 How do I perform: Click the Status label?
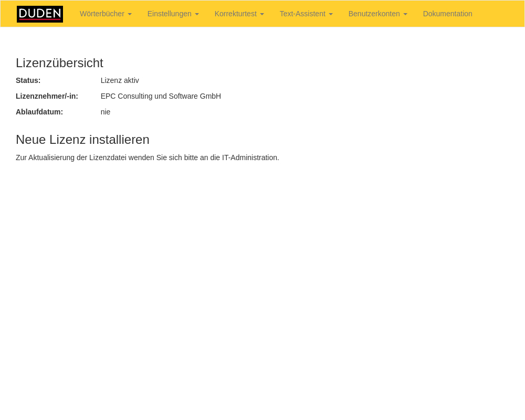pos(28,80)
